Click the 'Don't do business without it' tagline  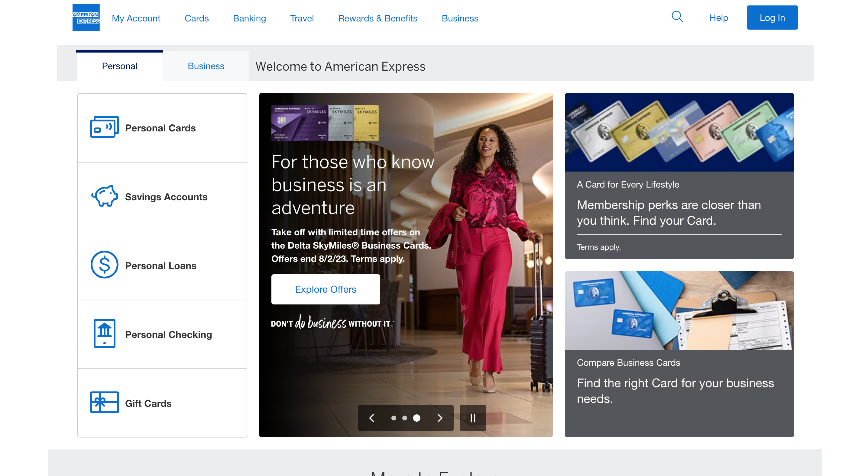[332, 323]
